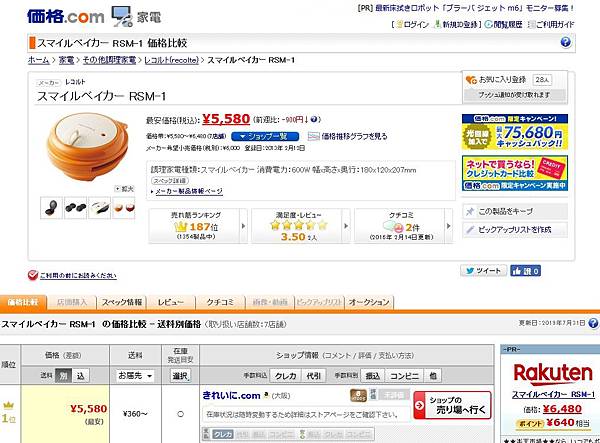The height and width of the screenshot is (443, 600).
Task: Open the お届先 shipping destination dropdown
Action: point(135,376)
